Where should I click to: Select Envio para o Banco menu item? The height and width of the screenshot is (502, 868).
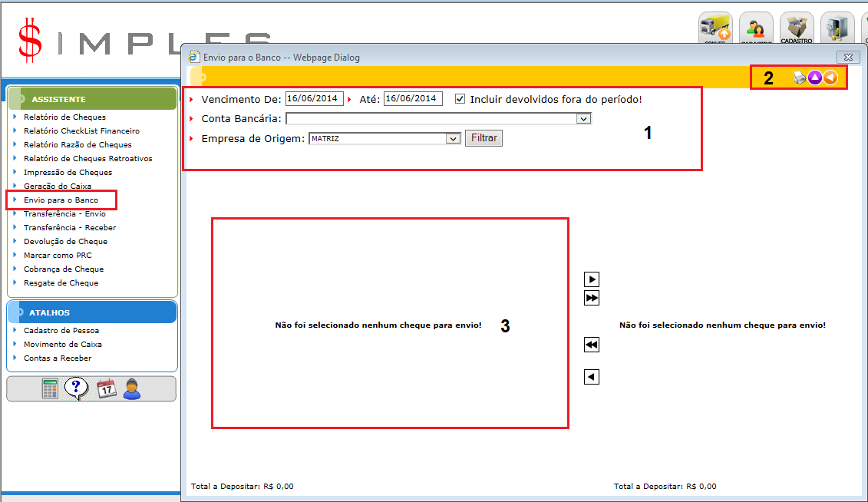tap(61, 200)
